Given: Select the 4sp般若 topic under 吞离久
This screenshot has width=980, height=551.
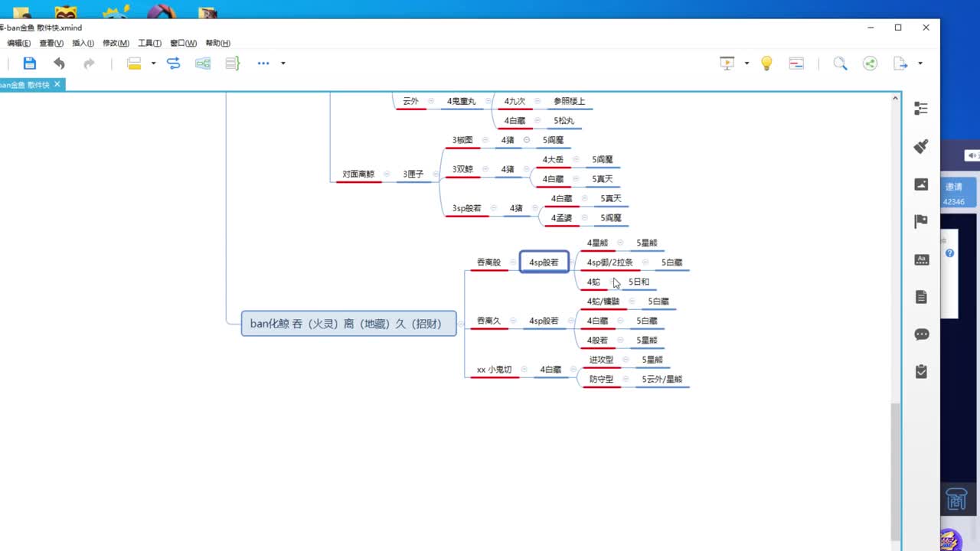Looking at the screenshot, I should [544, 321].
